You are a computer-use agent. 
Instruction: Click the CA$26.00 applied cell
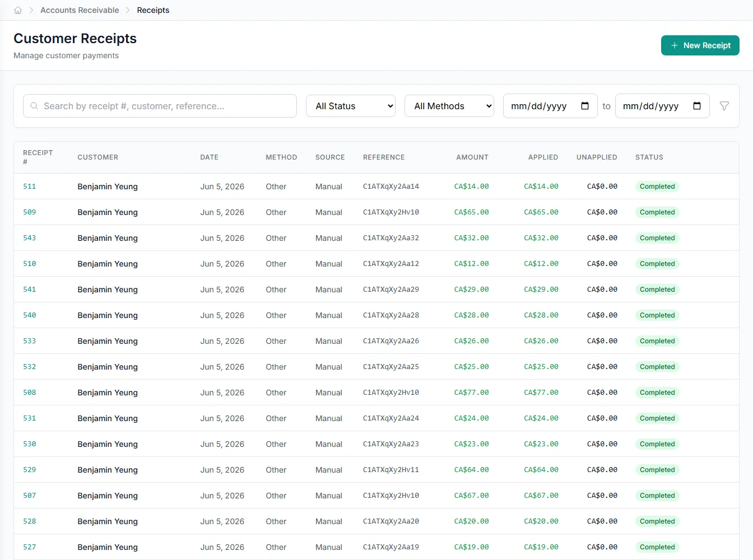pyautogui.click(x=541, y=341)
